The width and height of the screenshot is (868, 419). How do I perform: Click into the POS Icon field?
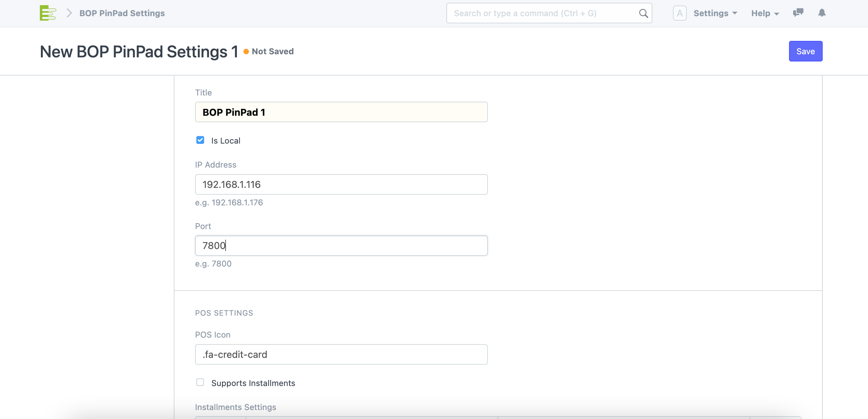(x=341, y=354)
